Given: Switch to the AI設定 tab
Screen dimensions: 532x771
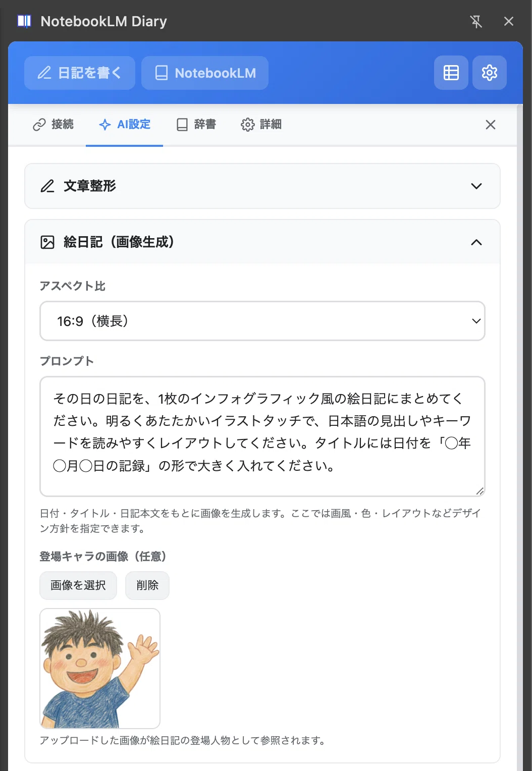Looking at the screenshot, I should [125, 125].
